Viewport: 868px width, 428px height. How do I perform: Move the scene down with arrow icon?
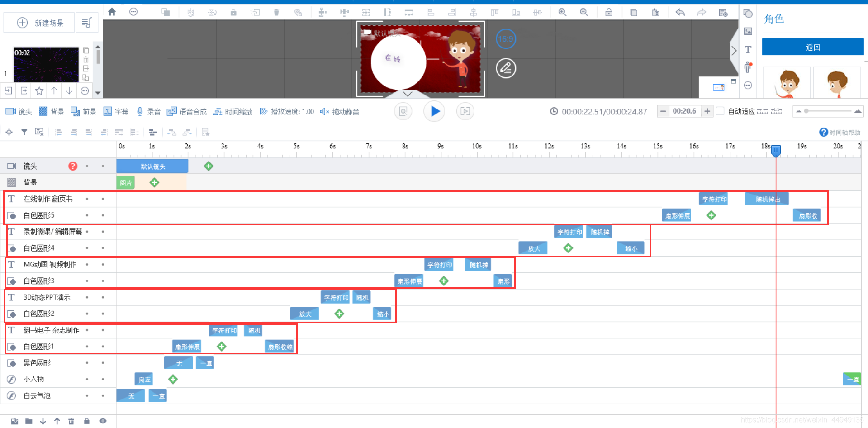[x=69, y=91]
